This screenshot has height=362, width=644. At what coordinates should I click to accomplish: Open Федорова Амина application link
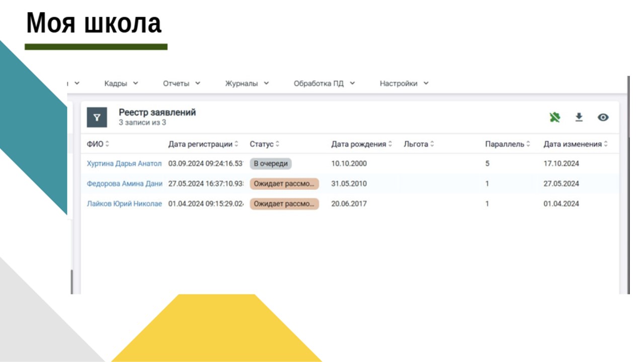[125, 184]
